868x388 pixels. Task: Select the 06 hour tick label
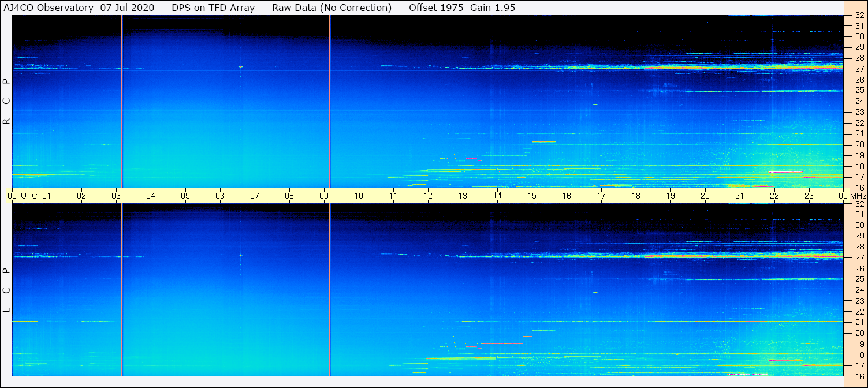[220, 196]
